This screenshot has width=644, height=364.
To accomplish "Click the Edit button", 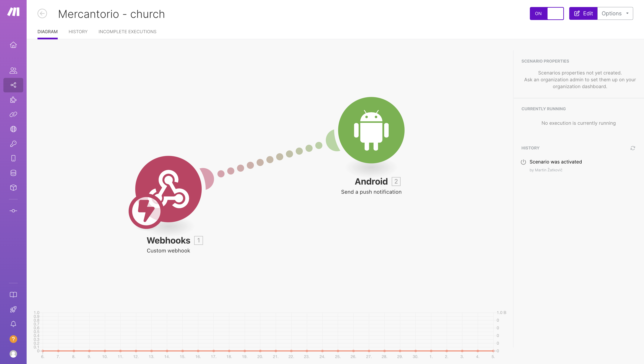I will pos(583,13).
